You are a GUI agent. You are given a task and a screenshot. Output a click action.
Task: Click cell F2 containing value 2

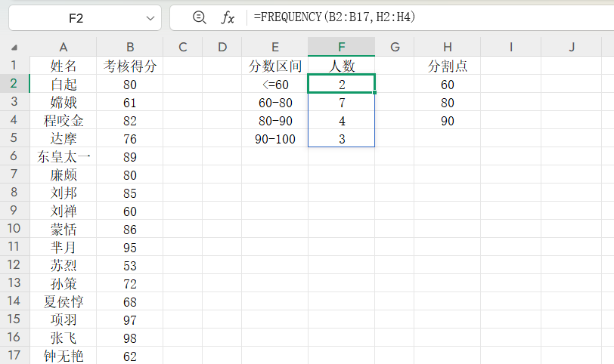342,85
